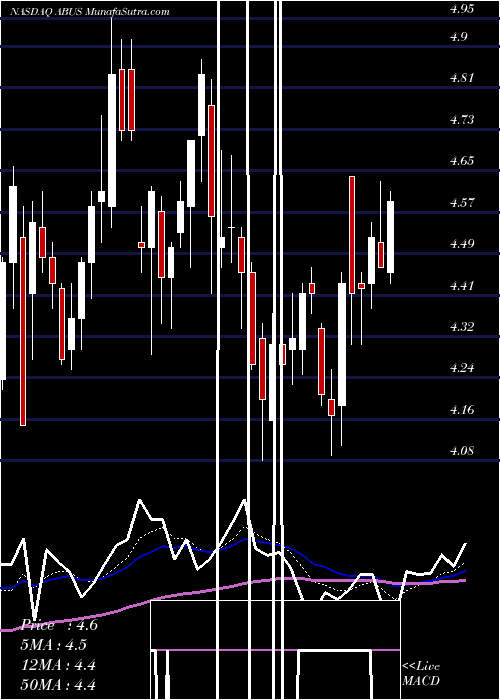
Task: Click the 4.08 price axis label
Action: [x=463, y=451]
